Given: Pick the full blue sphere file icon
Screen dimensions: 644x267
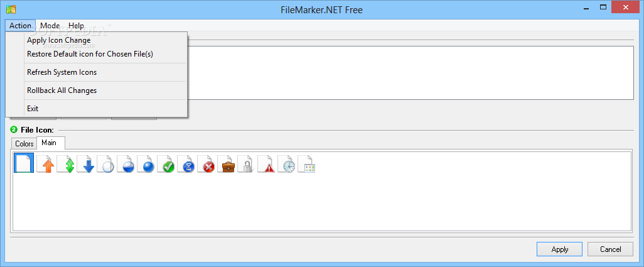Looking at the screenshot, I should point(146,163).
